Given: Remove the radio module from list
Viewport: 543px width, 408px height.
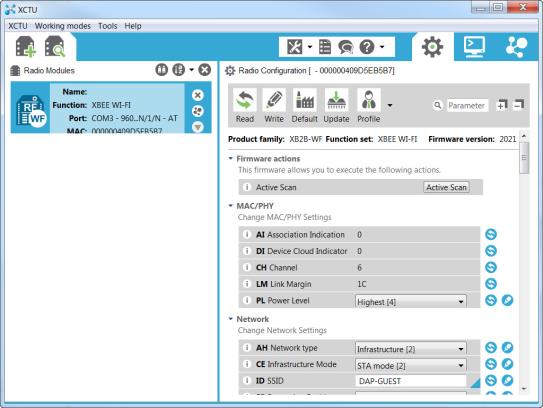Looking at the screenshot, I should click(198, 95).
